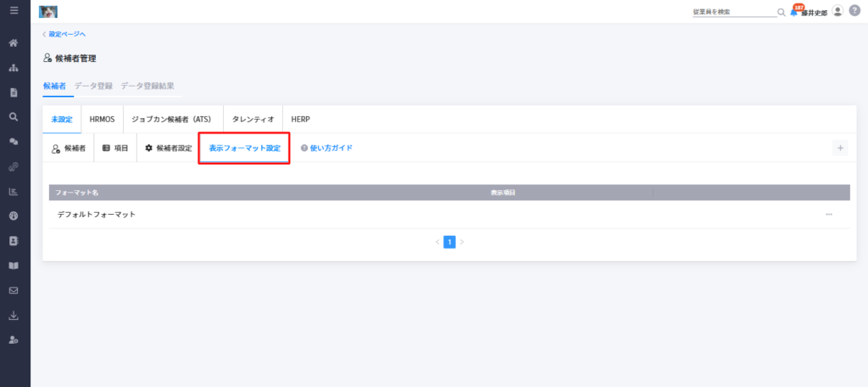Open the three-dot menu for デフォルトフォーマット
Screen dimensions: 868x387
click(x=829, y=214)
